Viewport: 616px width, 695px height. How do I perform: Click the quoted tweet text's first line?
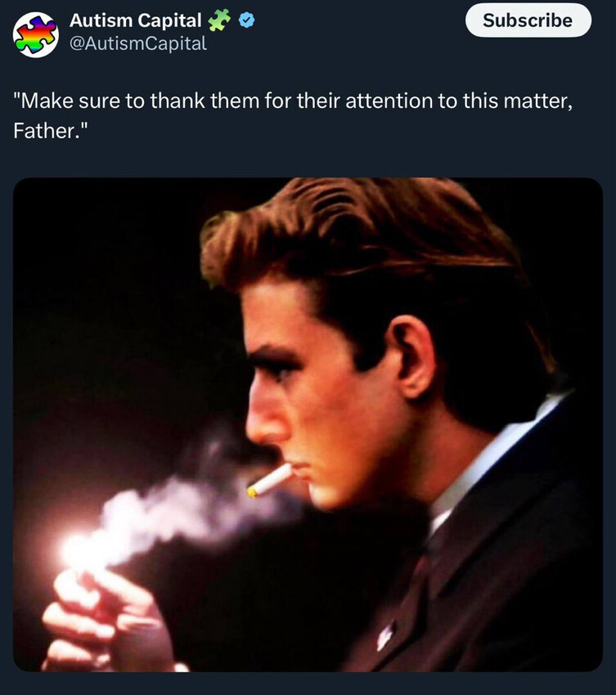(289, 102)
